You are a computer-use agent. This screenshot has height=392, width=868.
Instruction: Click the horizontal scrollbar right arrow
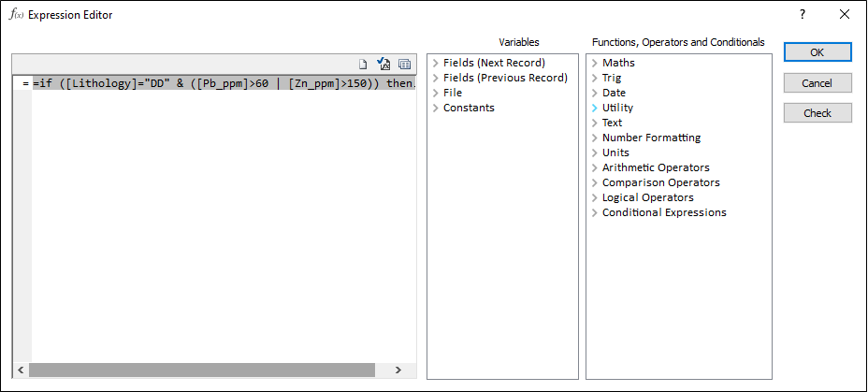398,370
